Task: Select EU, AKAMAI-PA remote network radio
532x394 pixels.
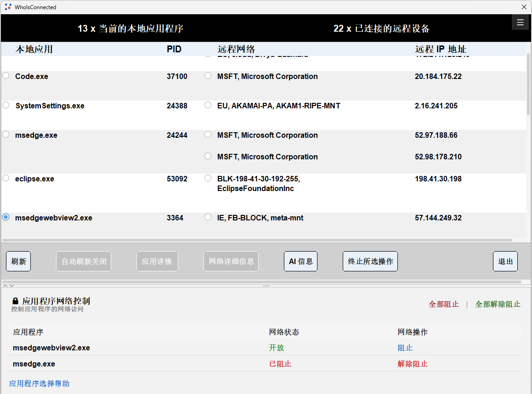Action: click(208, 105)
